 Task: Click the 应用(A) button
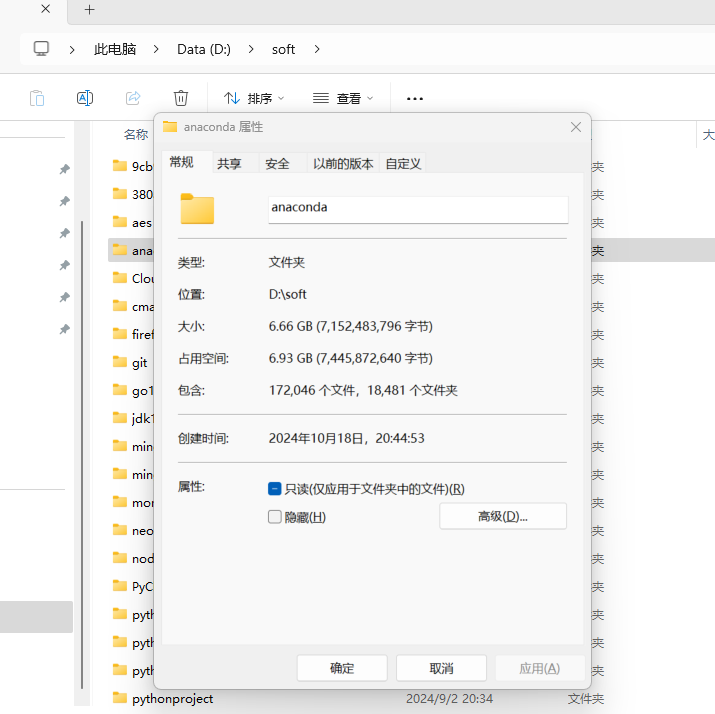click(540, 668)
